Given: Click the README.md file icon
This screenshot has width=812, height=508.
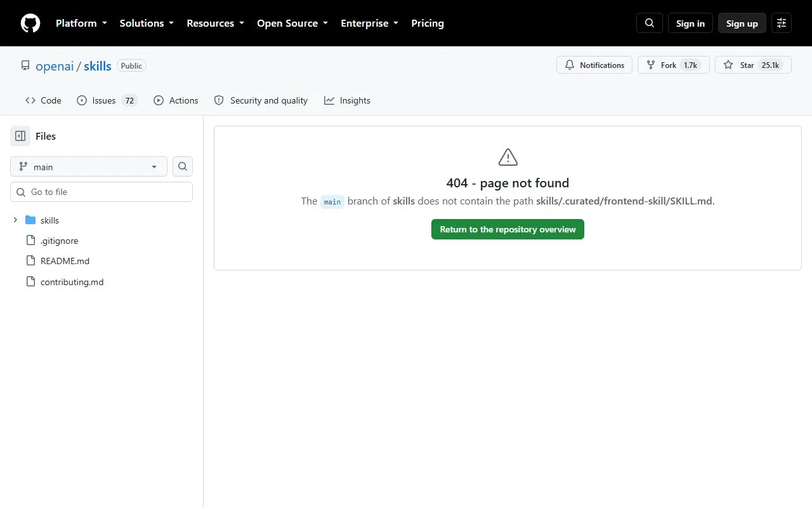Looking at the screenshot, I should [x=30, y=261].
